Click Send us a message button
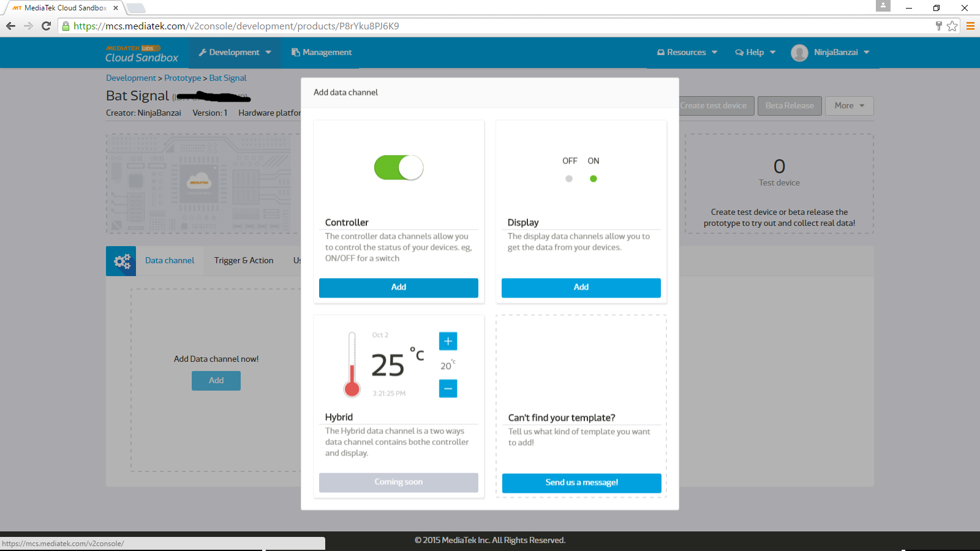The height and width of the screenshot is (551, 980). [x=581, y=483]
